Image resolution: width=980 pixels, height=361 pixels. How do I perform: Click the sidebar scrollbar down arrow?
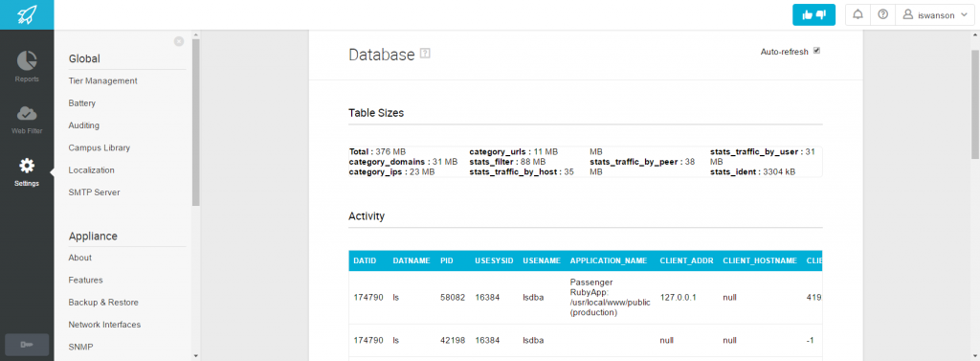point(195,356)
